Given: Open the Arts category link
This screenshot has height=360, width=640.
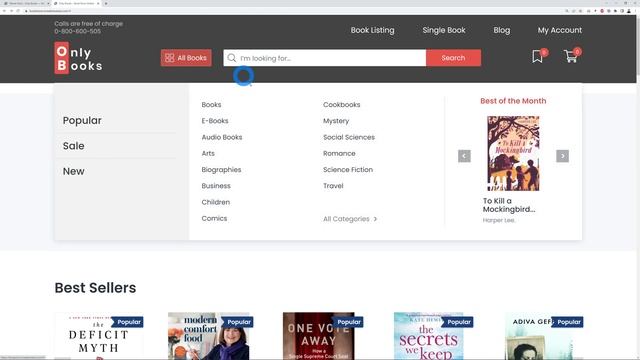Looking at the screenshot, I should pos(208,153).
